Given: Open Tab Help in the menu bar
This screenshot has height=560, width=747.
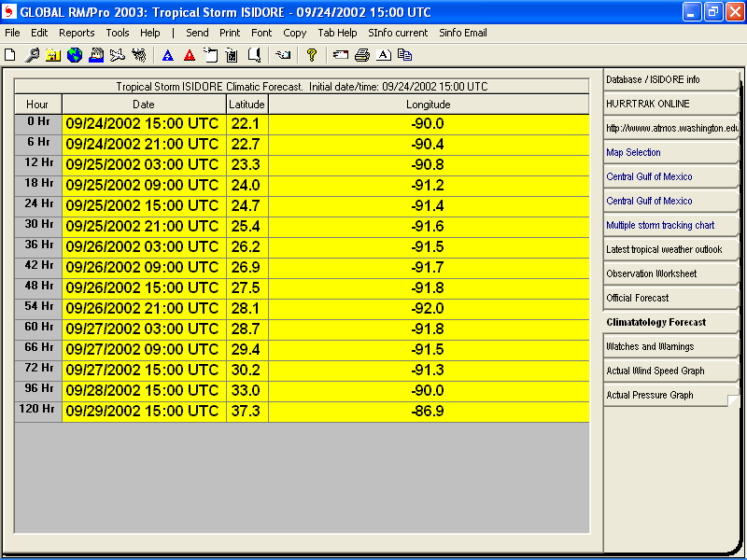Looking at the screenshot, I should pos(337,33).
